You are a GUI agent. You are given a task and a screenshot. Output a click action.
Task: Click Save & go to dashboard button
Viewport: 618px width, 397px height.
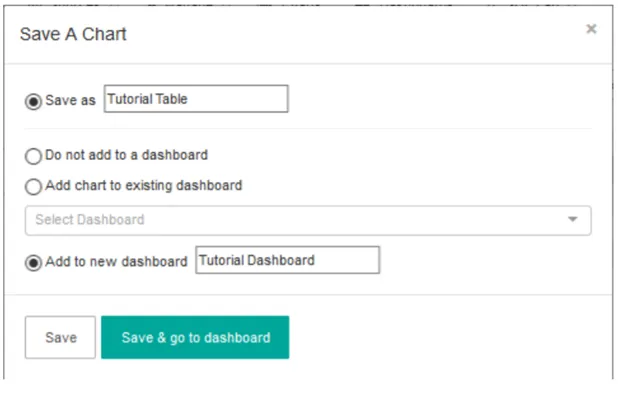195,337
